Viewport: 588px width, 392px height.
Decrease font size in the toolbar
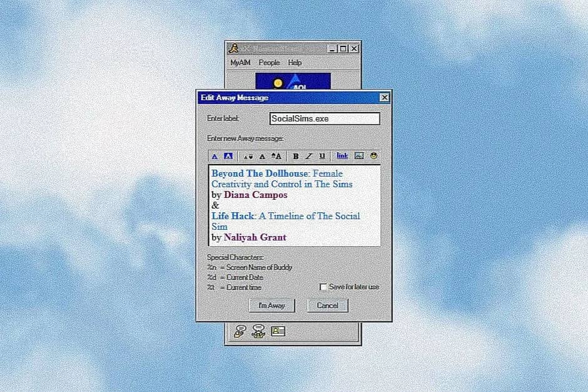[248, 157]
